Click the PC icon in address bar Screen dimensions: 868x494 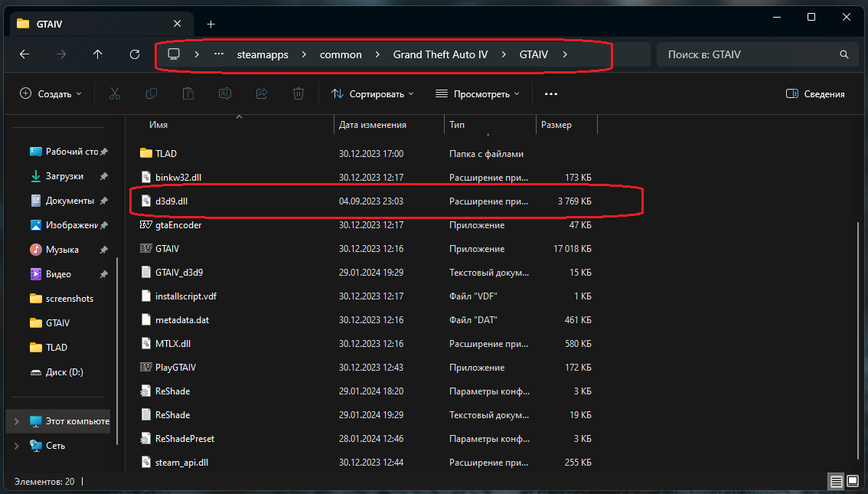[174, 54]
